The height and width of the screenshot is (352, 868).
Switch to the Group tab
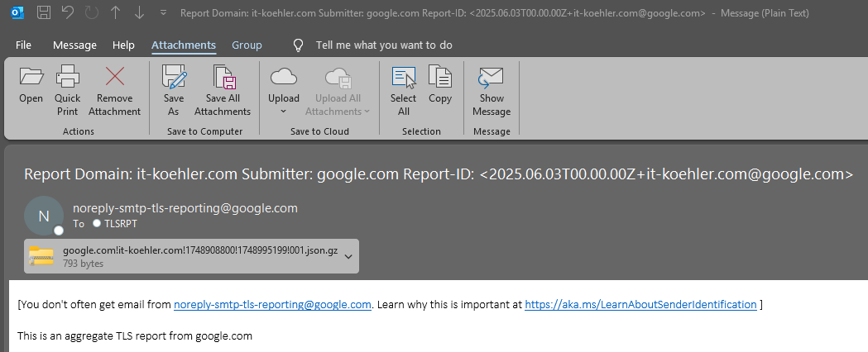click(x=247, y=45)
